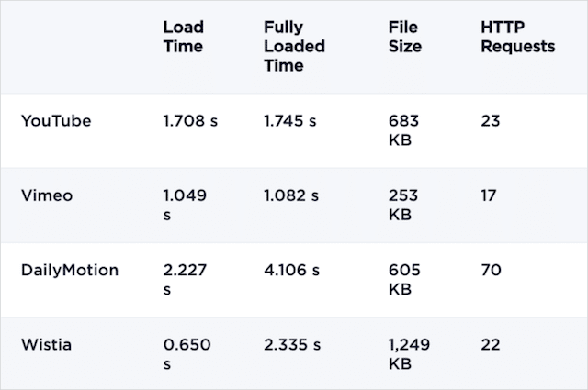Click the 605 KB file size cell
Image resolution: width=588 pixels, height=390 pixels.
click(403, 279)
